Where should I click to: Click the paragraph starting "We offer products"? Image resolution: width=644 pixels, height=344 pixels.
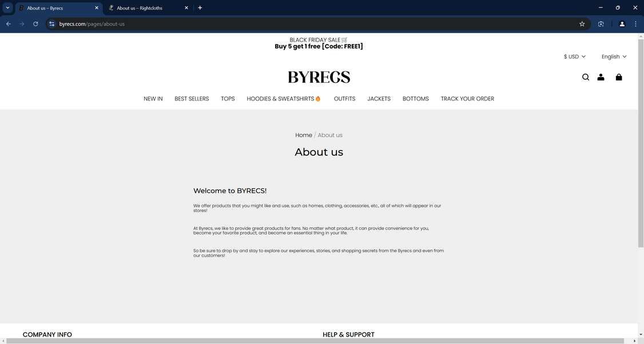click(x=317, y=208)
